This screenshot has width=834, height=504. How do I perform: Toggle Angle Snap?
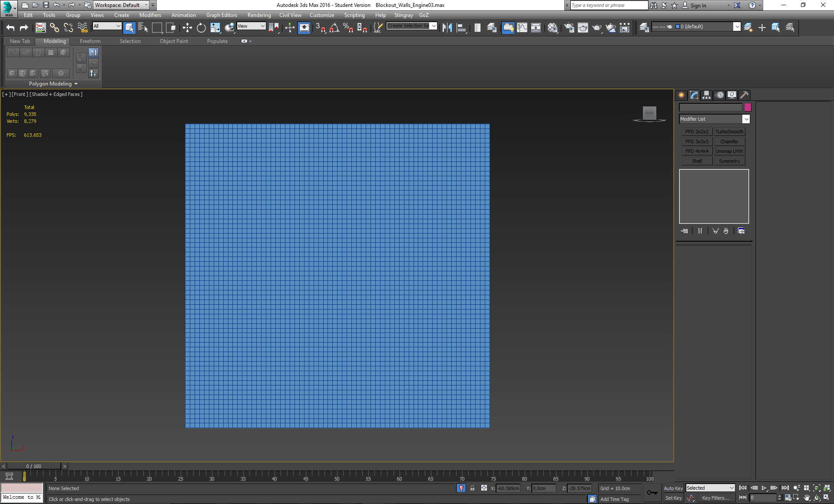coord(334,28)
